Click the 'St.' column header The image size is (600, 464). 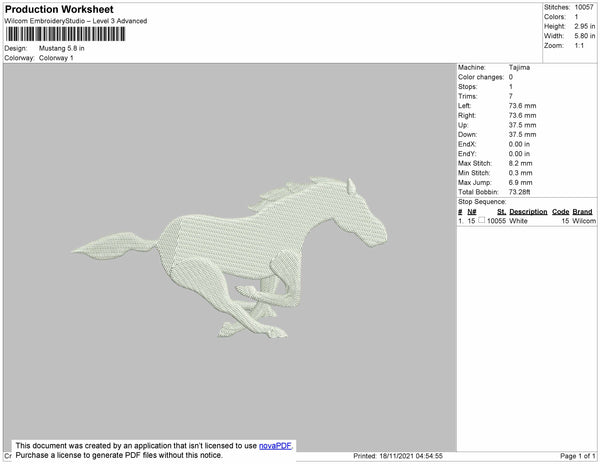501,212
